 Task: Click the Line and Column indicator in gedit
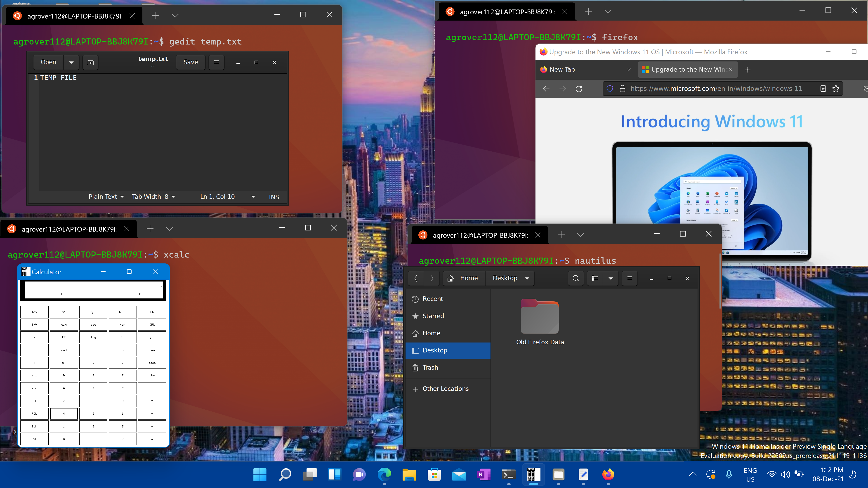tap(218, 197)
